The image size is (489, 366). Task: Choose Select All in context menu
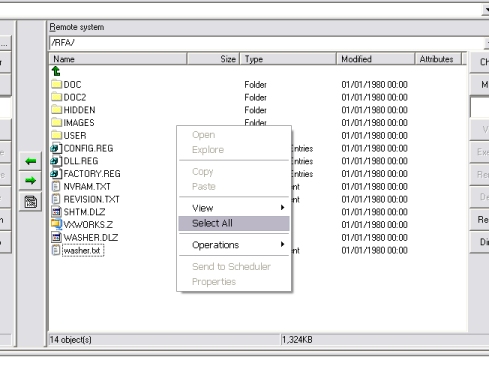tap(234, 223)
